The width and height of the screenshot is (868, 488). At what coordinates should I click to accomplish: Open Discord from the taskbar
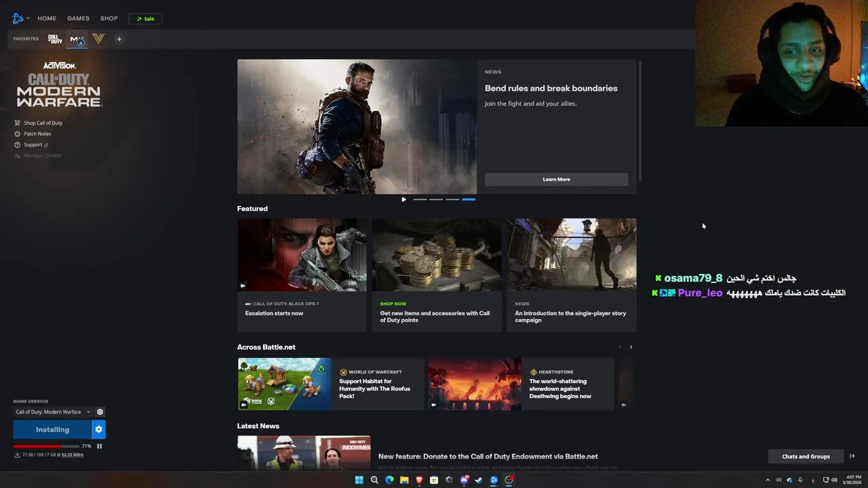click(464, 480)
